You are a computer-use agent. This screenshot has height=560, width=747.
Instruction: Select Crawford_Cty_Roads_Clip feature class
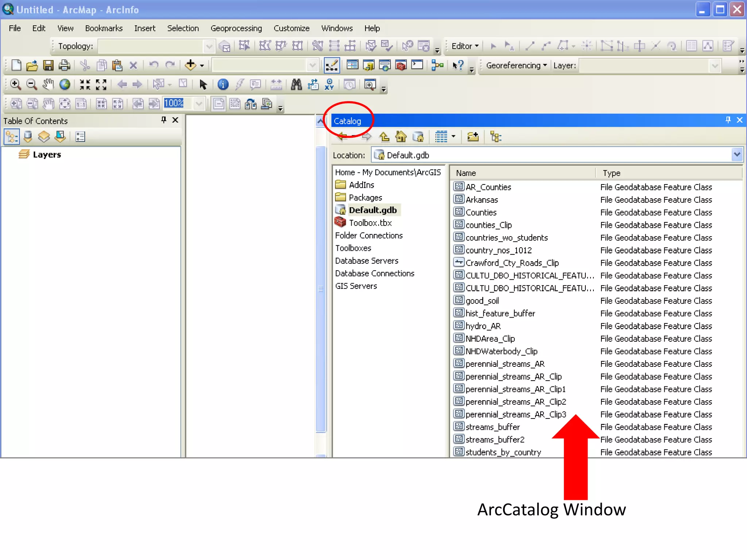pyautogui.click(x=512, y=263)
